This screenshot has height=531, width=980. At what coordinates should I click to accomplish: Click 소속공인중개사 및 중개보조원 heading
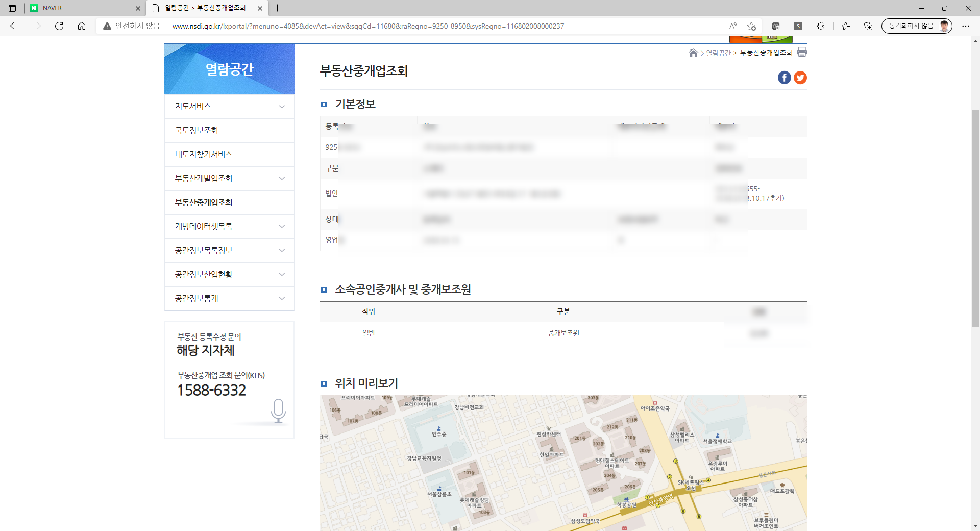coord(403,289)
